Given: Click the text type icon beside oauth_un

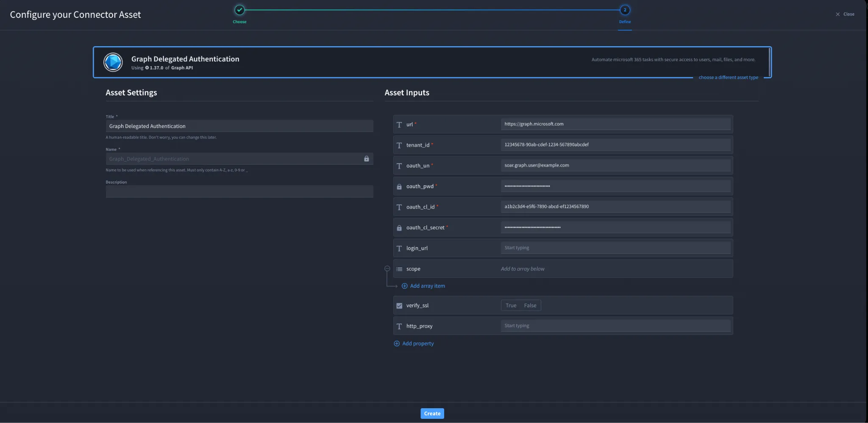Looking at the screenshot, I should [x=399, y=166].
